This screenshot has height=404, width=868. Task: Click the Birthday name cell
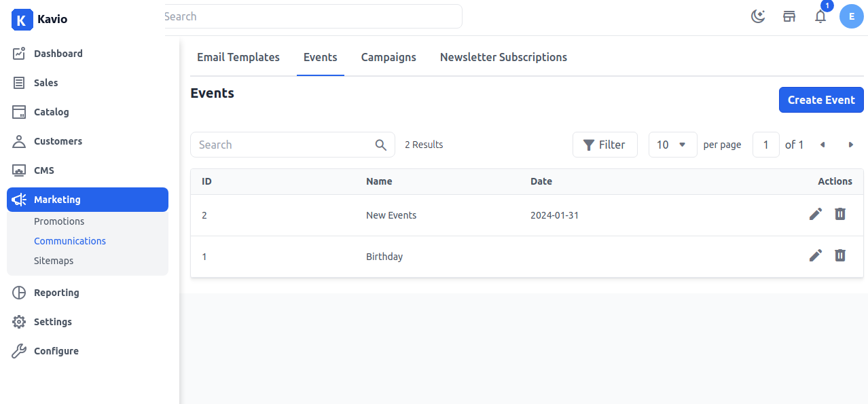pyautogui.click(x=384, y=257)
